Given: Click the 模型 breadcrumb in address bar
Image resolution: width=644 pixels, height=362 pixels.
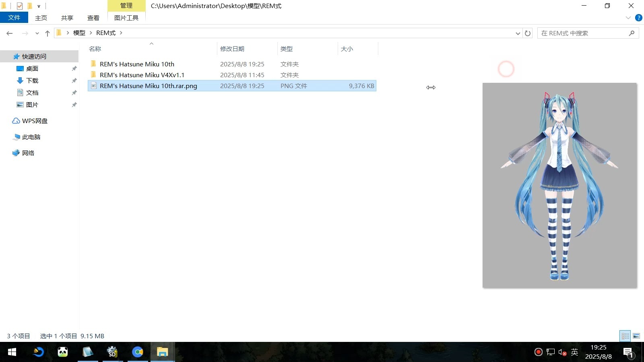Looking at the screenshot, I should click(x=79, y=33).
